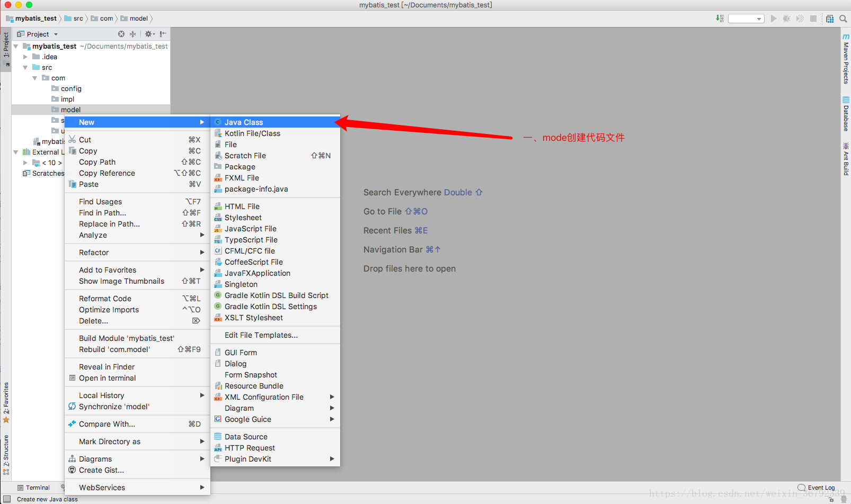Click the CFML/CFC file icon
This screenshot has width=851, height=504.
point(218,251)
